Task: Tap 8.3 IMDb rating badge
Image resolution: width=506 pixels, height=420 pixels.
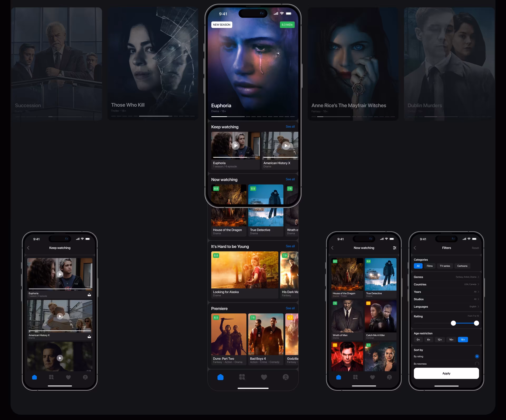Action: click(x=287, y=25)
